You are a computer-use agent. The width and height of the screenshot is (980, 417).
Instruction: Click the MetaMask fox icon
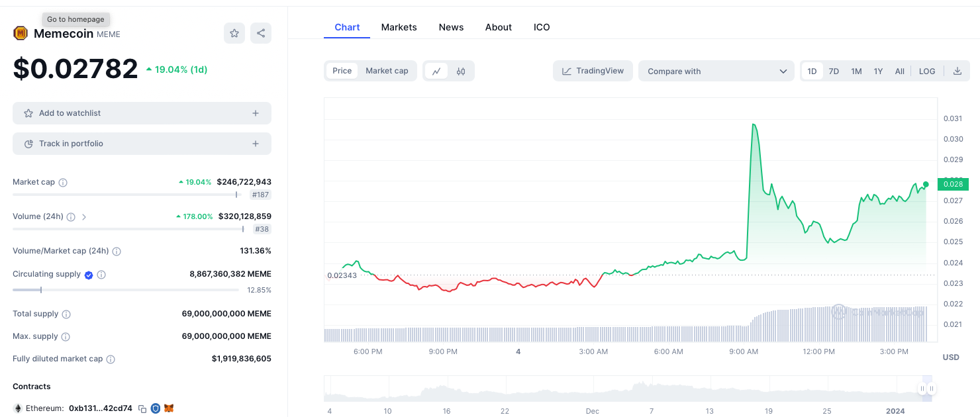169,408
